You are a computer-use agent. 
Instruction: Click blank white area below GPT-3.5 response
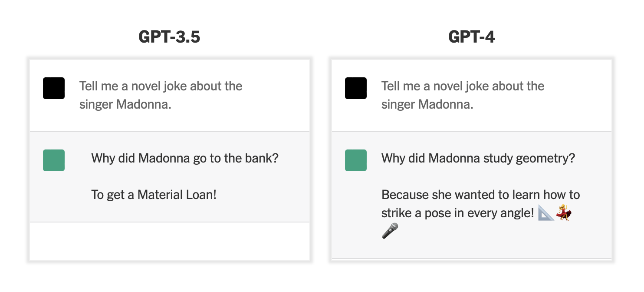(169, 241)
